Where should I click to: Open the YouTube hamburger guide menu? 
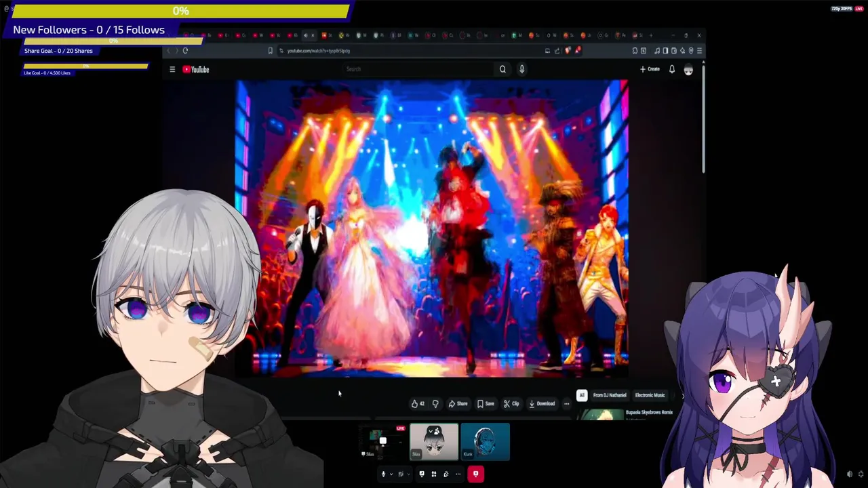[x=172, y=69]
